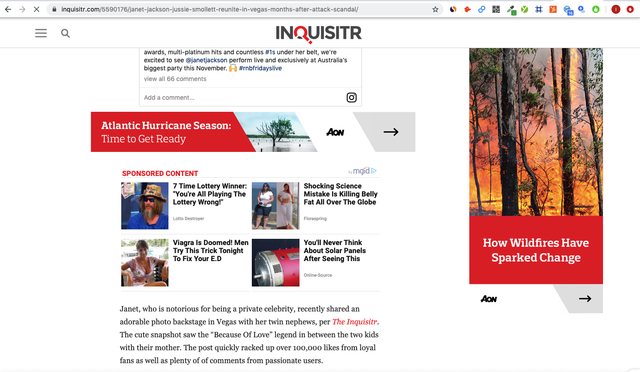Open the belly fat before-after thumbnail
Screen dimensions: 640x372
(276, 206)
